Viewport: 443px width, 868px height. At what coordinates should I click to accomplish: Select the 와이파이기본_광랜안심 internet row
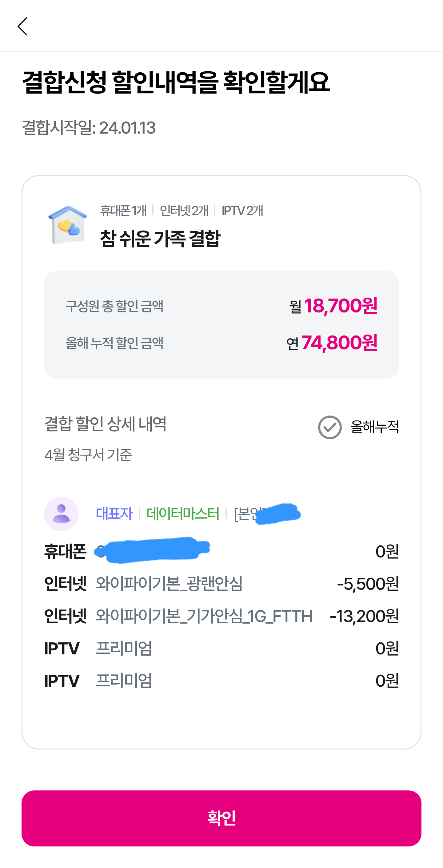tap(221, 584)
